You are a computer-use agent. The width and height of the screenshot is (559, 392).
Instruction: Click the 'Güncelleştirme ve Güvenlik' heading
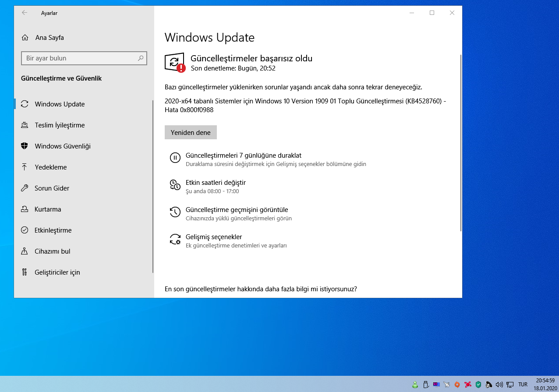(x=61, y=78)
